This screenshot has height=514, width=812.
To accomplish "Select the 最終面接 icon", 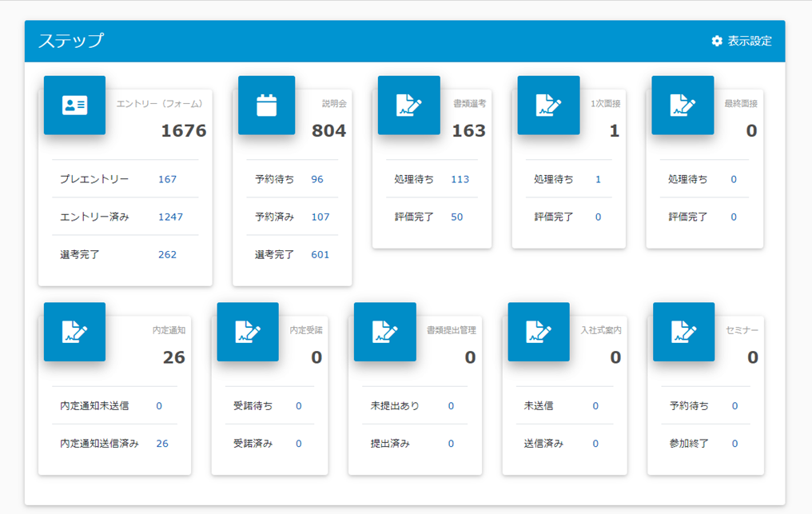I will [x=683, y=106].
